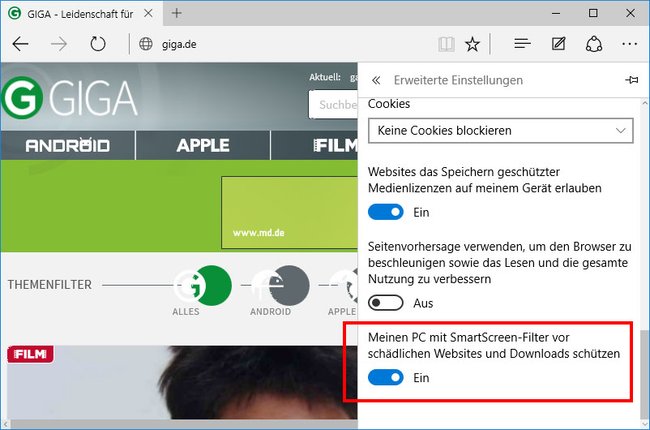Image resolution: width=650 pixels, height=430 pixels.
Task: Add page to favorites with star icon
Action: click(x=473, y=44)
